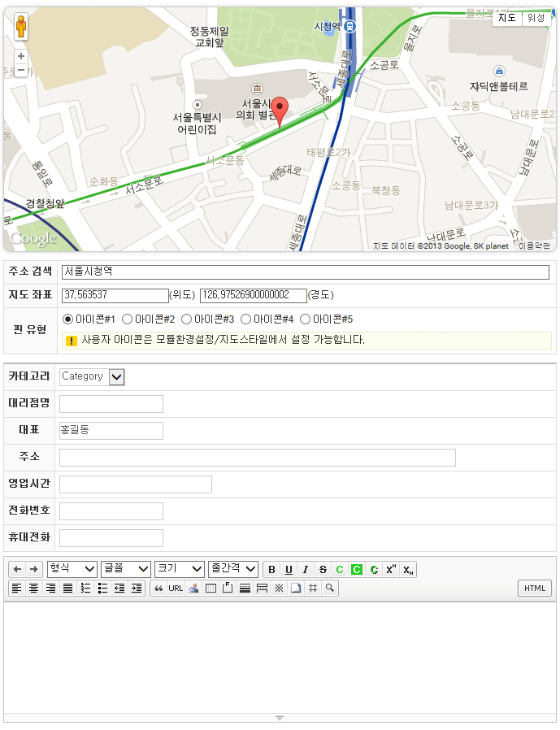This screenshot has width=560, height=730.
Task: Insert a URL link
Action: coord(176,588)
